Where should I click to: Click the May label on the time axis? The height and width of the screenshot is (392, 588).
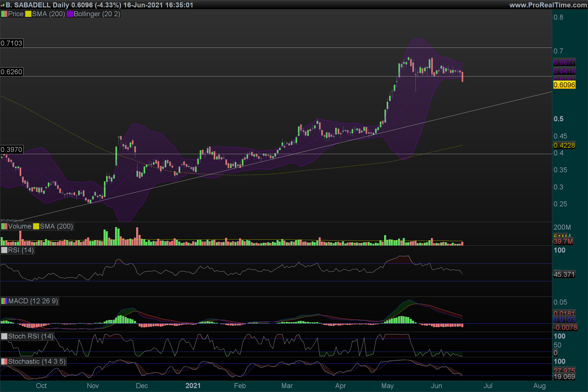387,386
